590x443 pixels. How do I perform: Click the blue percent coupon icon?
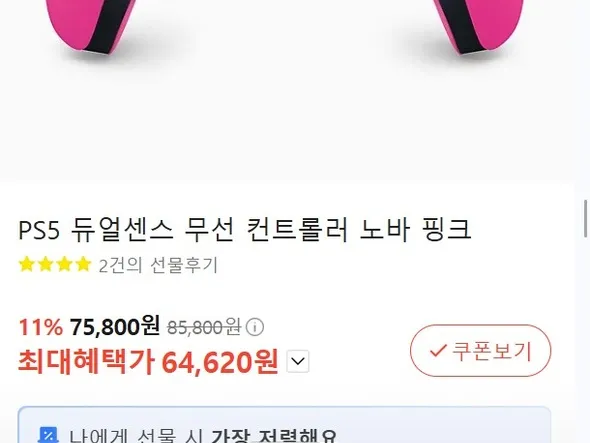coord(48,435)
